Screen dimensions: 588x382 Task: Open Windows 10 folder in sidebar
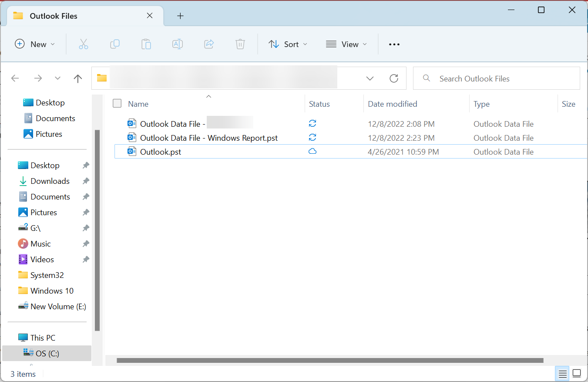pos(52,291)
